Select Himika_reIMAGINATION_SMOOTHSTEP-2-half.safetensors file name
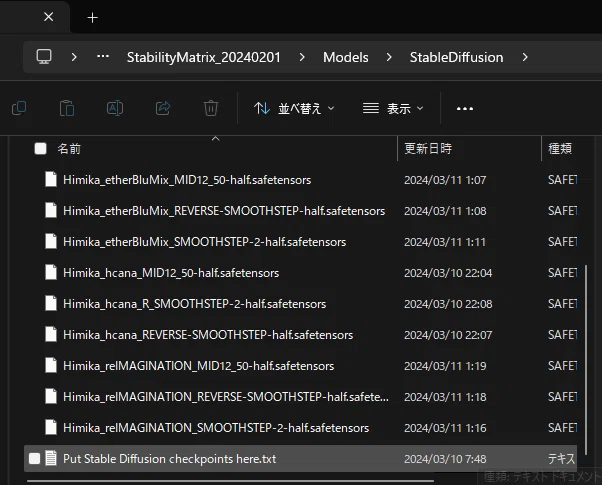The image size is (602, 485). (x=216, y=428)
